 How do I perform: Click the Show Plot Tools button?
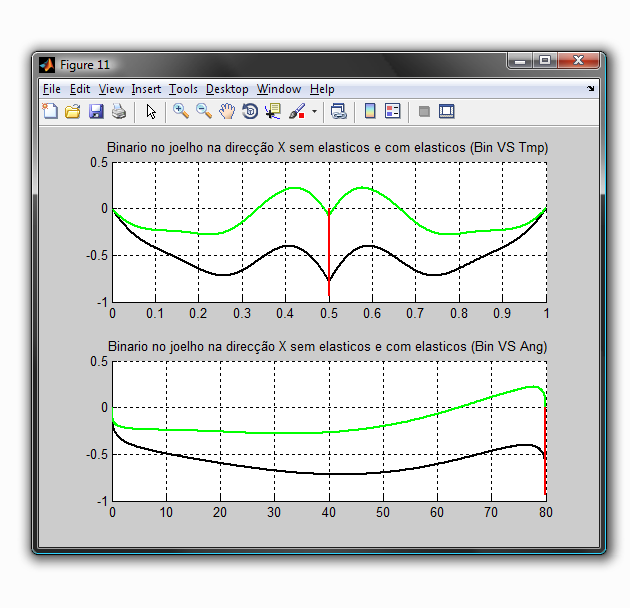[447, 111]
